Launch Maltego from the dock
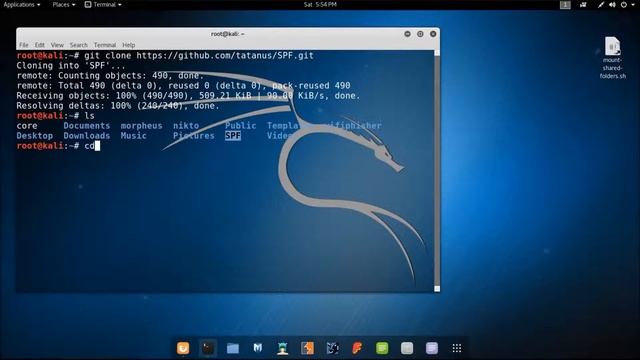 pyautogui.click(x=332, y=348)
